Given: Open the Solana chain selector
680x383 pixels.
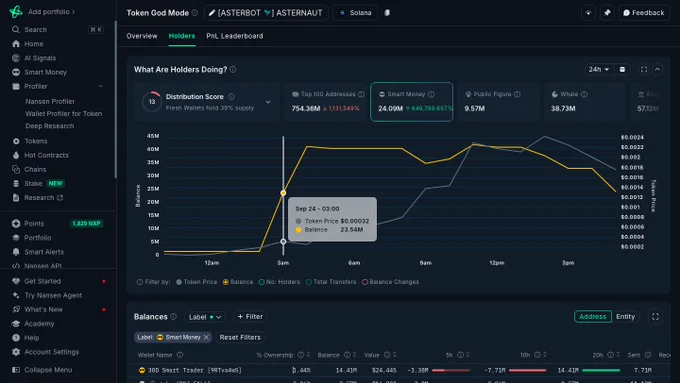Looking at the screenshot, I should click(355, 13).
